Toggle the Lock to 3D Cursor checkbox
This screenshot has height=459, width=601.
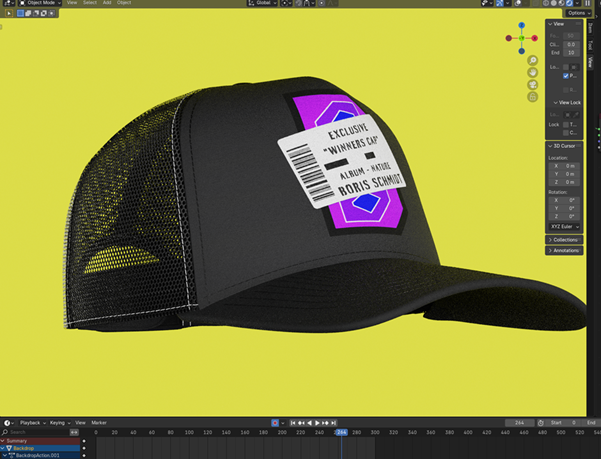pos(566,132)
